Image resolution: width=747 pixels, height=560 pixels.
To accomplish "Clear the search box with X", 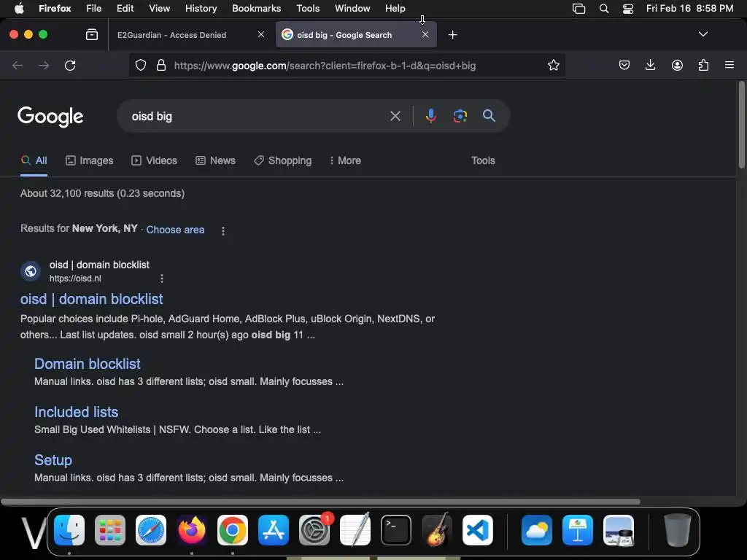I will pyautogui.click(x=395, y=116).
